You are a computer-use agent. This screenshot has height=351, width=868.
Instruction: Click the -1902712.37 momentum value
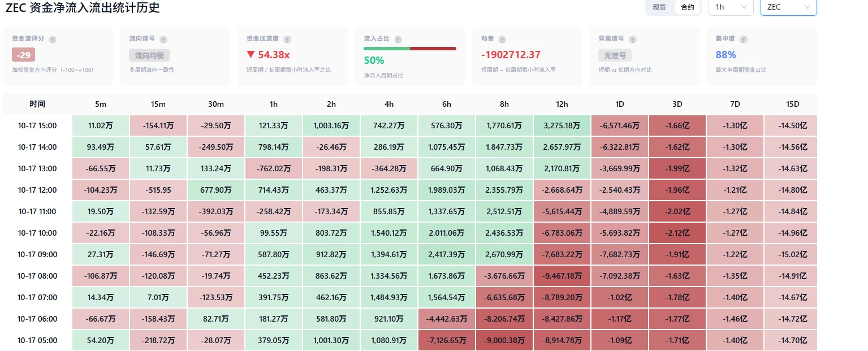pos(511,55)
